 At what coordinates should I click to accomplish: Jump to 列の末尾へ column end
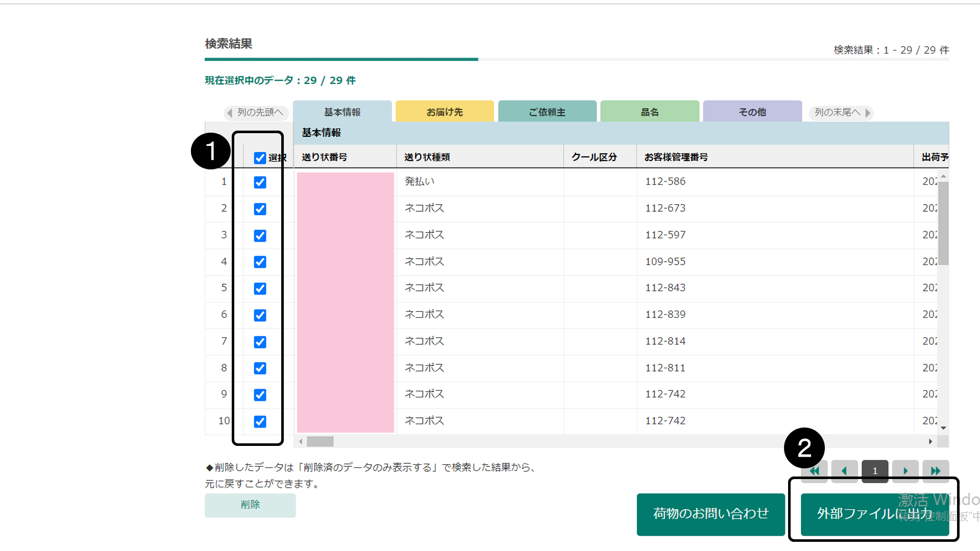click(841, 112)
